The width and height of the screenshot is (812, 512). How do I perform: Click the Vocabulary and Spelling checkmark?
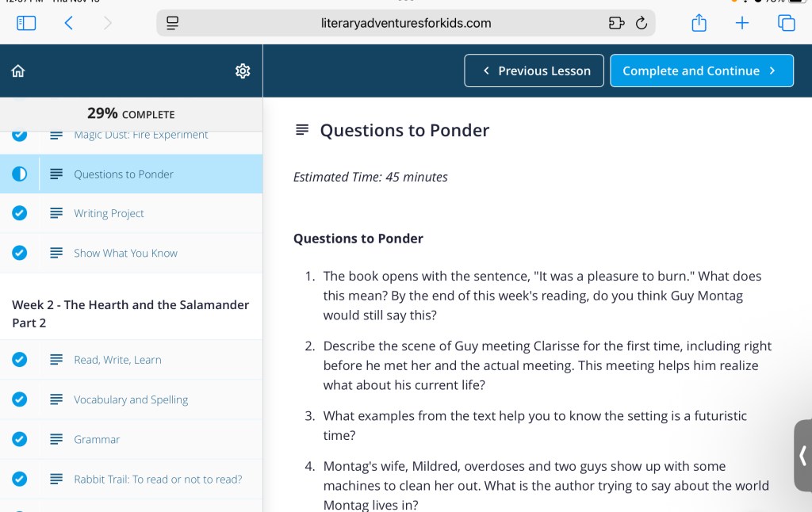[21, 399]
